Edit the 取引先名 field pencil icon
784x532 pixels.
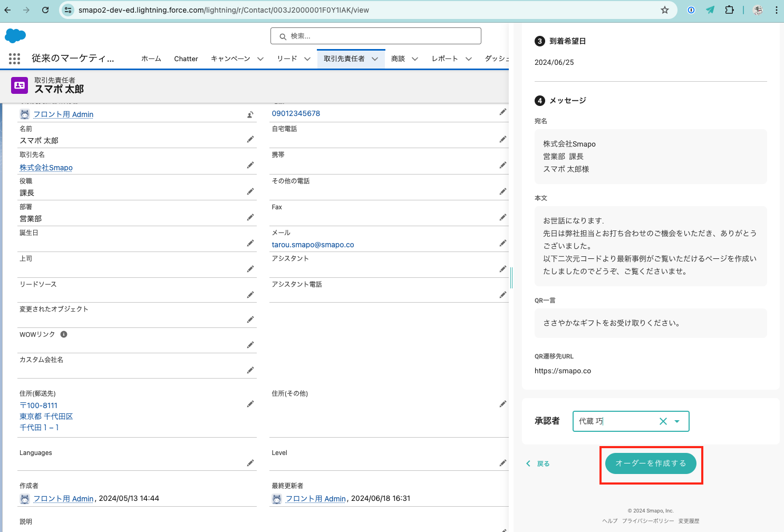(250, 166)
